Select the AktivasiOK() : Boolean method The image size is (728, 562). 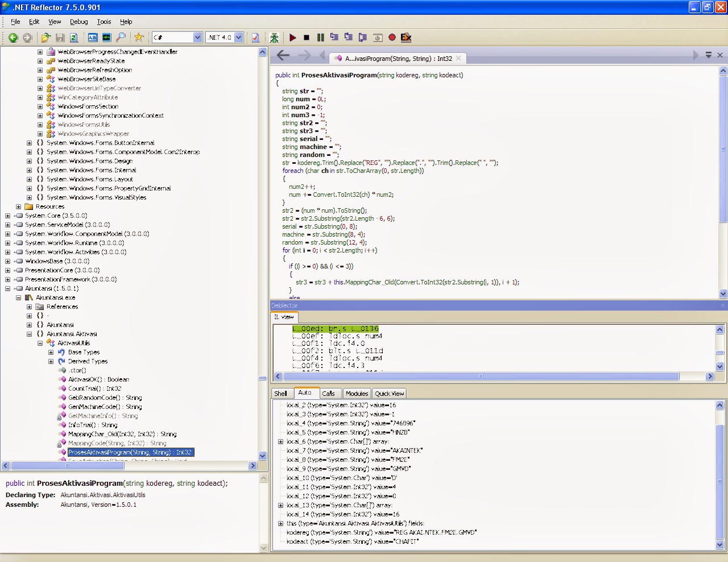pos(99,379)
